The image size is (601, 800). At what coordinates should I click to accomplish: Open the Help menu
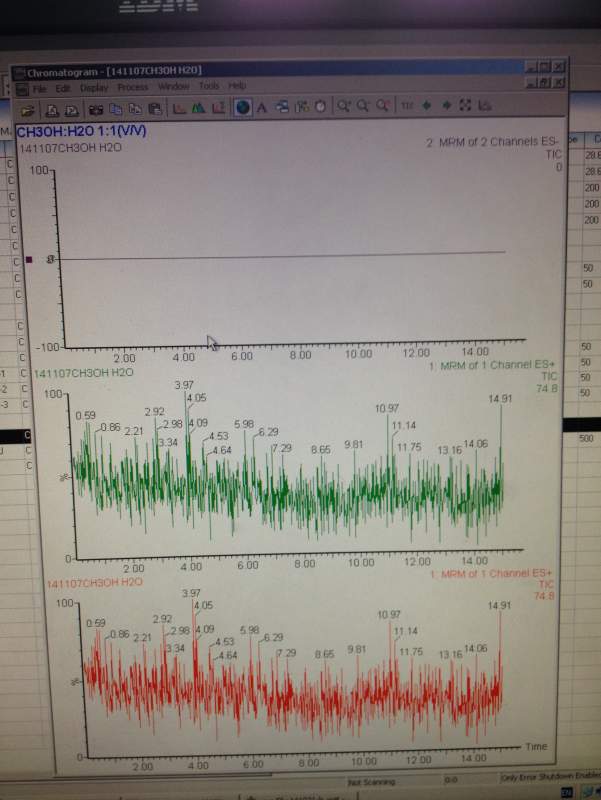[x=237, y=85]
